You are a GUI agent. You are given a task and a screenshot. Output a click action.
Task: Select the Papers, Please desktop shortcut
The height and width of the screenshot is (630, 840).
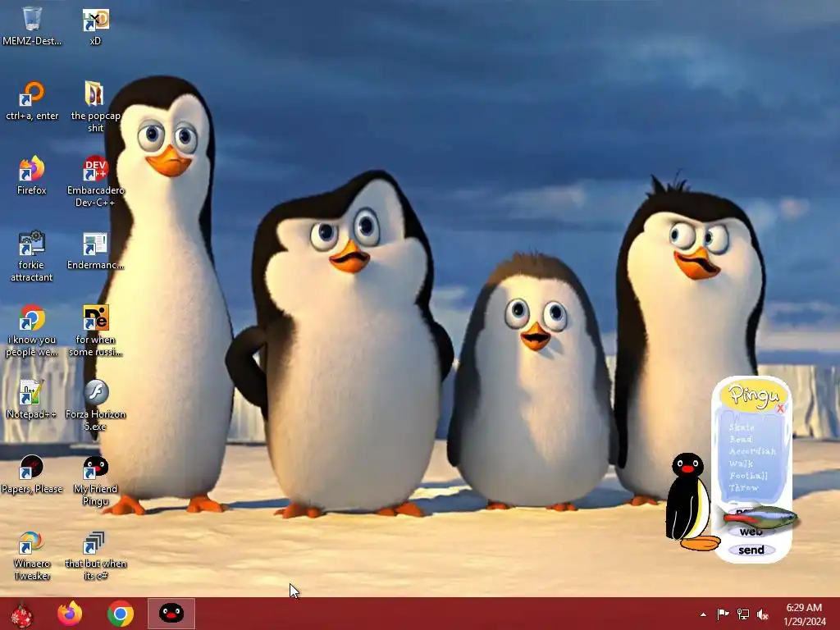coord(32,475)
